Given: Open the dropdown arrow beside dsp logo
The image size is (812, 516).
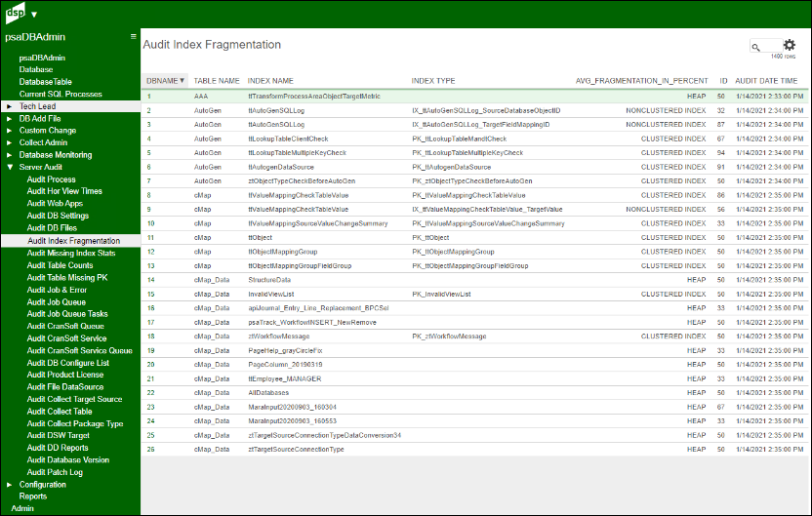Looking at the screenshot, I should (x=34, y=15).
